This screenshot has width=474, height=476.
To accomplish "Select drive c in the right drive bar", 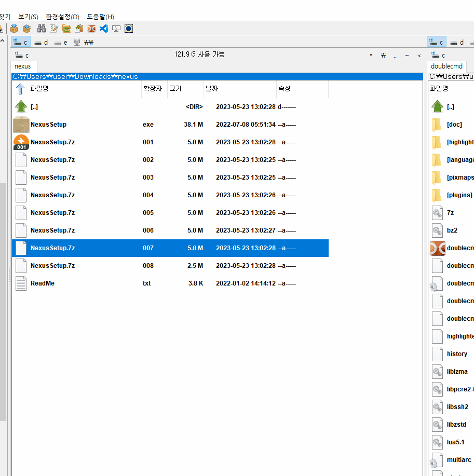I will 436,42.
